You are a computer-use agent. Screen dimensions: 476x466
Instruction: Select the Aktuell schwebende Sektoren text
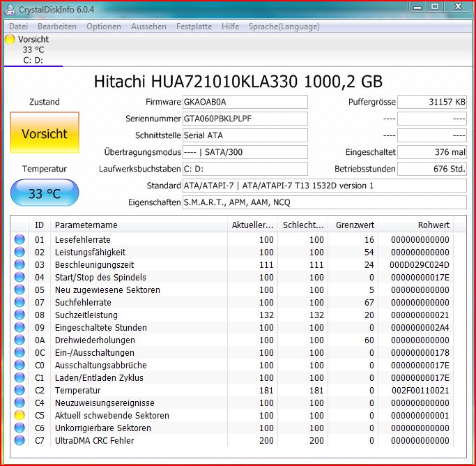tap(112, 415)
